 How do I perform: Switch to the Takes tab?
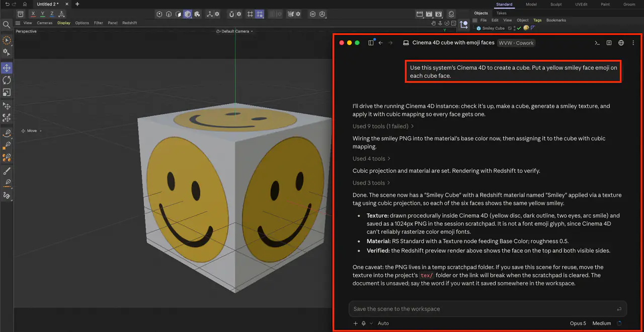click(501, 13)
